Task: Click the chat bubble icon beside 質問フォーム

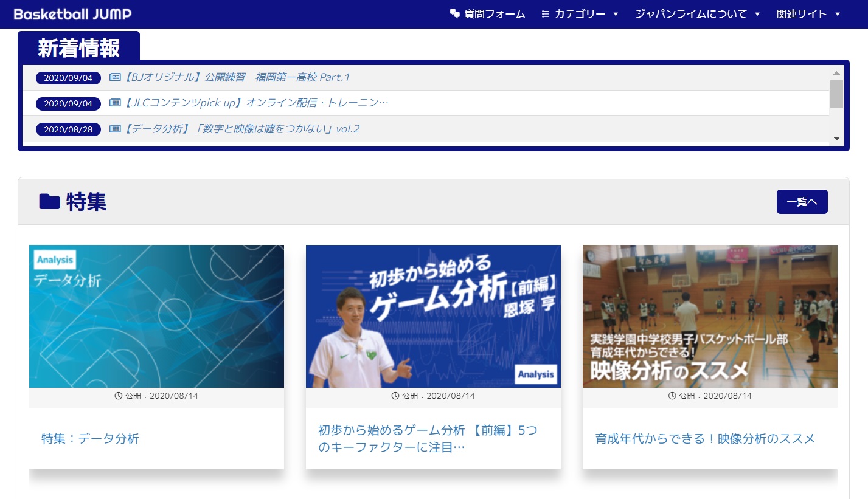Action: (x=454, y=14)
